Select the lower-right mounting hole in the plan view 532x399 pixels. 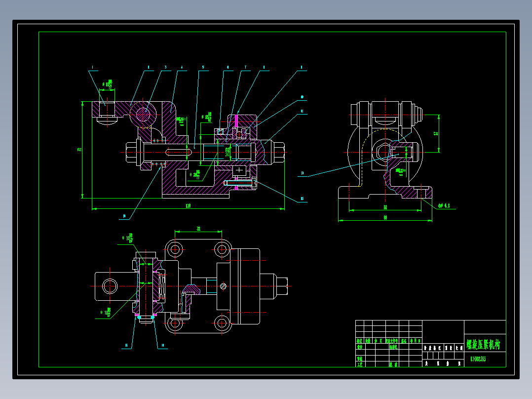pos(222,323)
